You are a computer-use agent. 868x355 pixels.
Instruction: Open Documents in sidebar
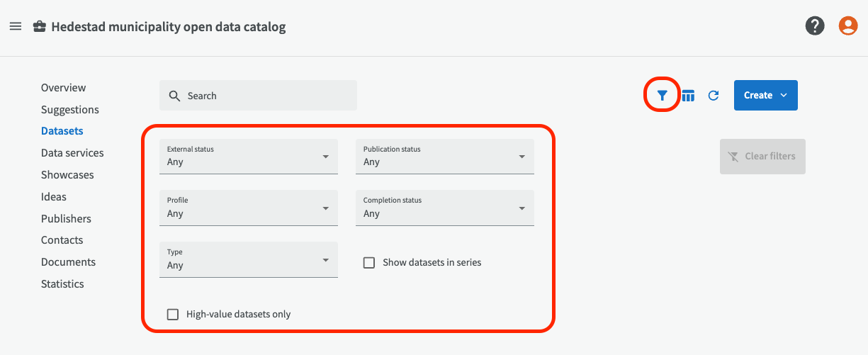tap(68, 262)
